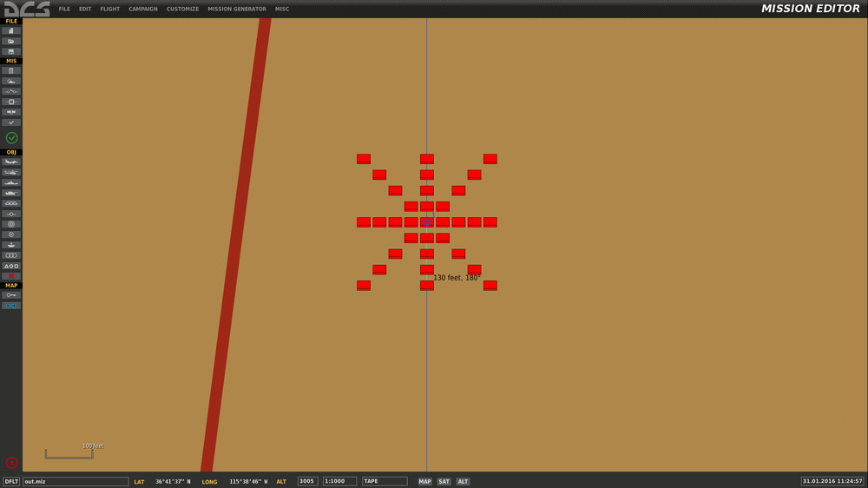Open the CAMPAIGN menu
The height and width of the screenshot is (488, 868).
pos(143,9)
